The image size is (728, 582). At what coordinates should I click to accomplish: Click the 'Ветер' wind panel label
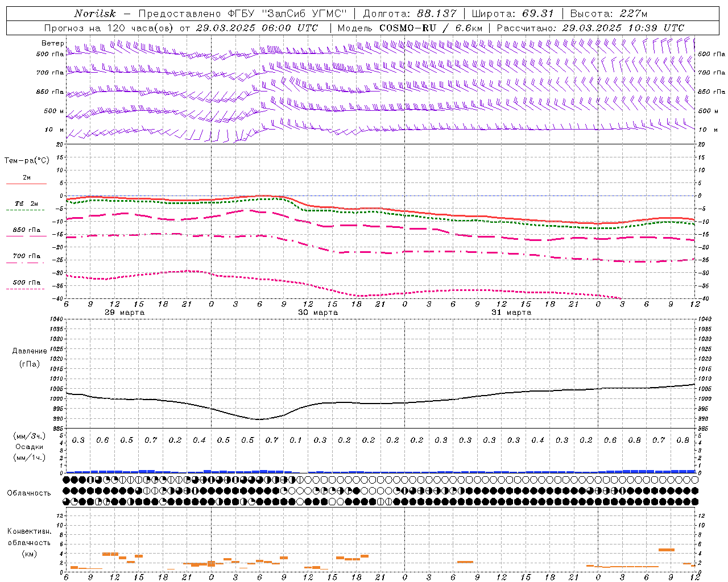coord(52,43)
